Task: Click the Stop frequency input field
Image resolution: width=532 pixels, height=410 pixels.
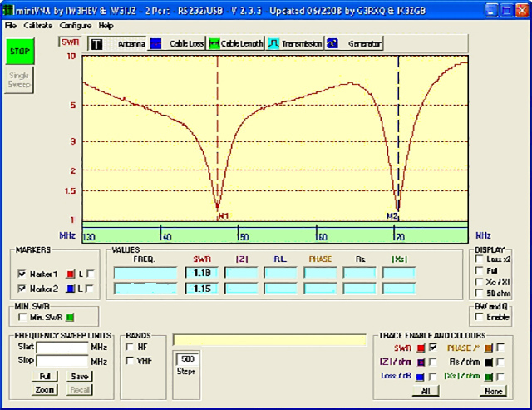Action: 62,361
